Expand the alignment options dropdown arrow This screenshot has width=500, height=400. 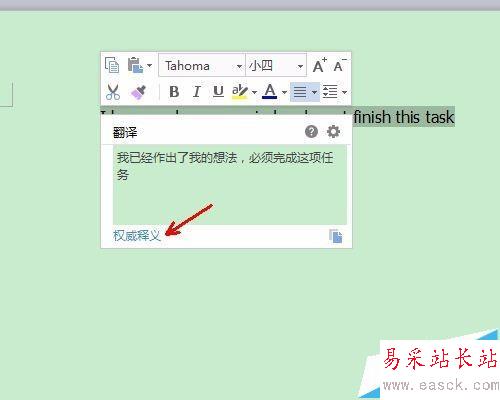[x=314, y=92]
